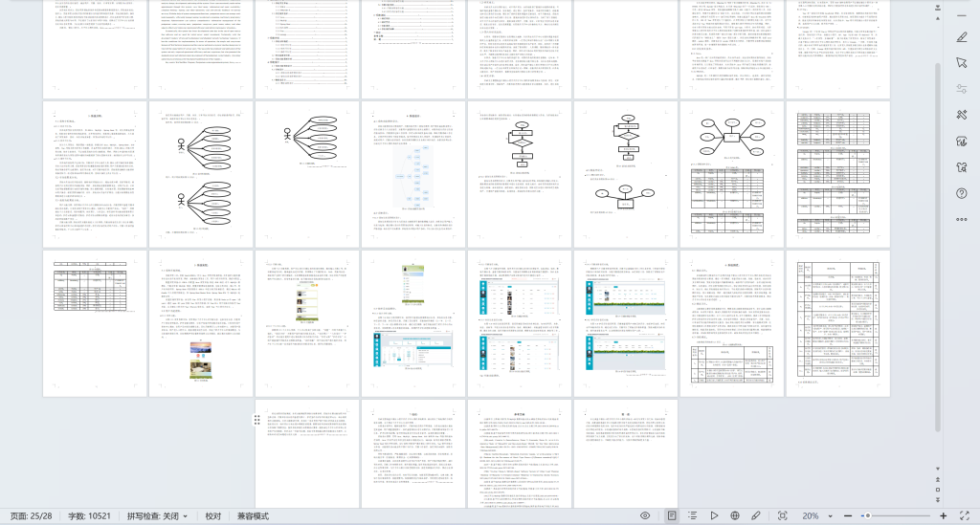Image resolution: width=980 pixels, height=525 pixels.
Task: Zoom in with the plus button
Action: coord(943,515)
